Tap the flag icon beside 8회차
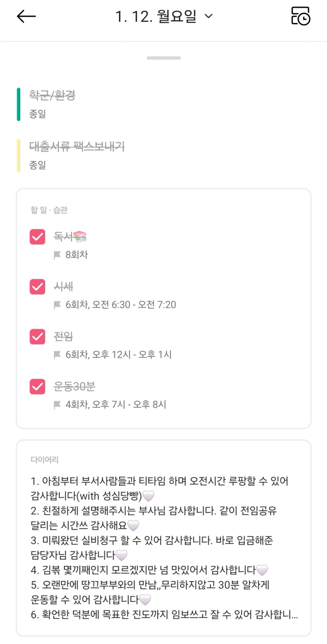327x644 pixels. 57,255
